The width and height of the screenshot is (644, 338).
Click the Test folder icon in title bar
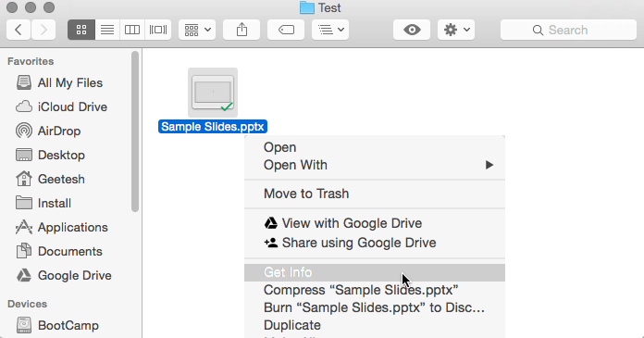point(307,7)
